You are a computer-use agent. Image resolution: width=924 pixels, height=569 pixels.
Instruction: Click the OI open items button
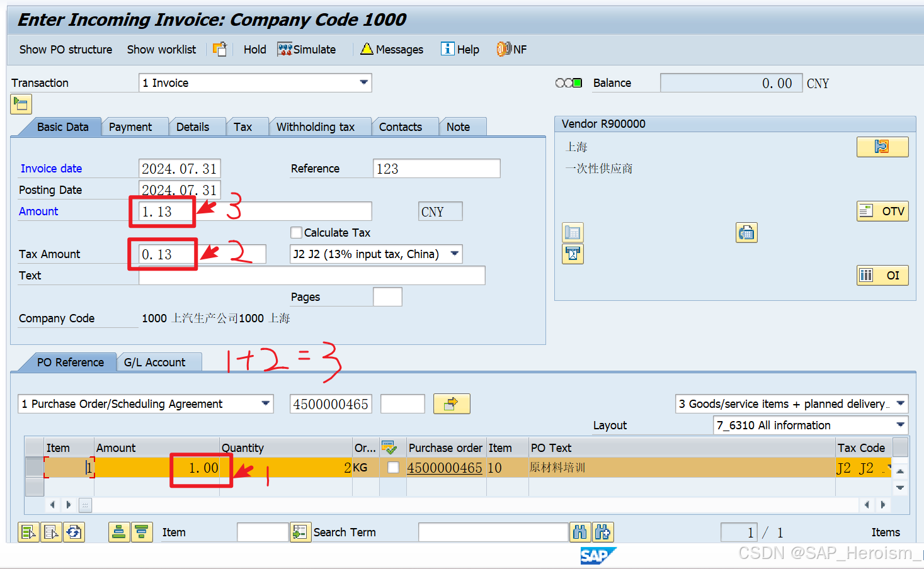[x=882, y=275]
